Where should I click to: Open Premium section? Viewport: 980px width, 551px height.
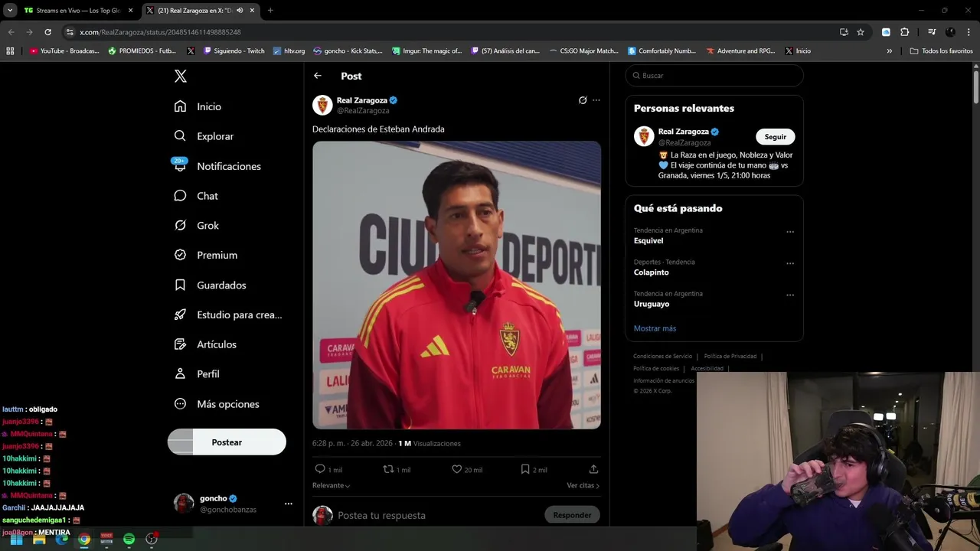[x=206, y=255]
